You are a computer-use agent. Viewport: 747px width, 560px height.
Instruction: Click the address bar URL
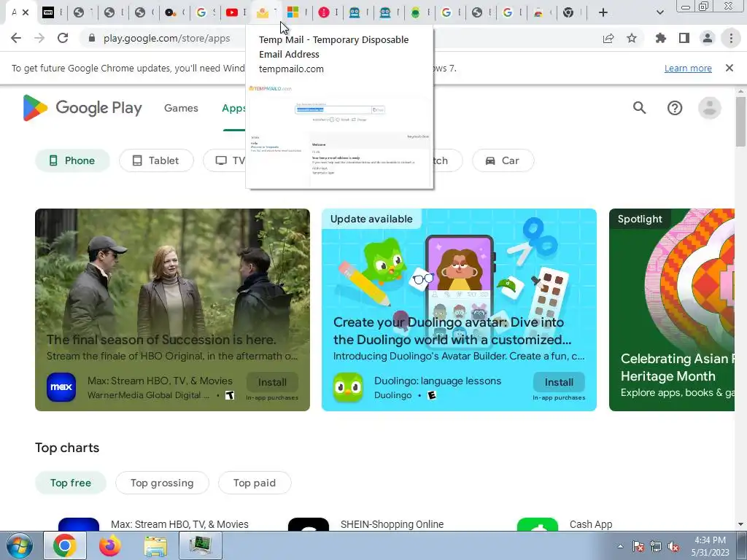click(167, 38)
